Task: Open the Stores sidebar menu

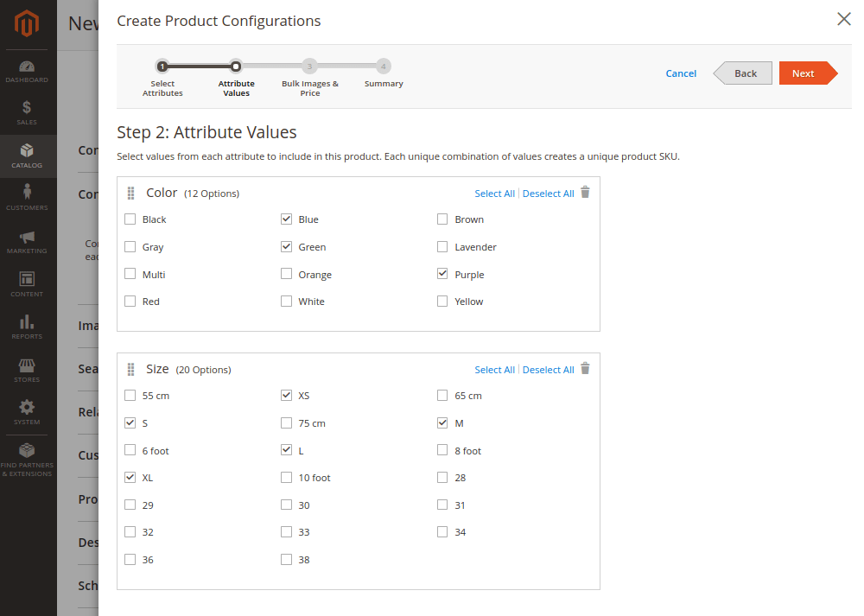Action: coord(27,371)
